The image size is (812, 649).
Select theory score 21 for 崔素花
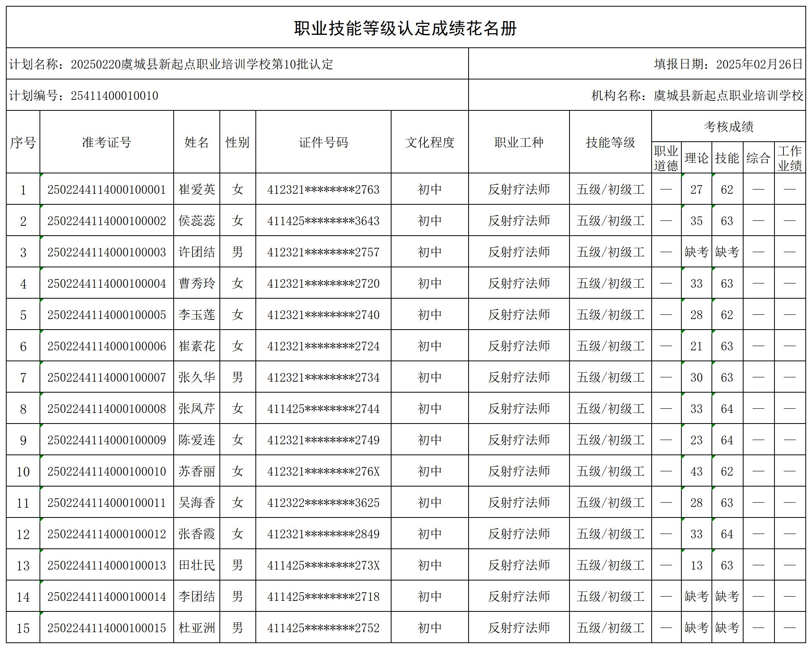tap(697, 346)
